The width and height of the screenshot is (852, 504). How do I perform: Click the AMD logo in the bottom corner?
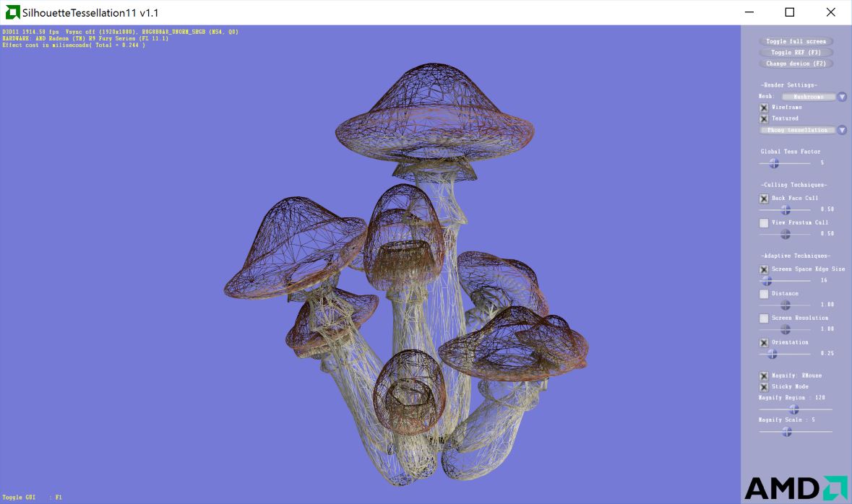796,488
